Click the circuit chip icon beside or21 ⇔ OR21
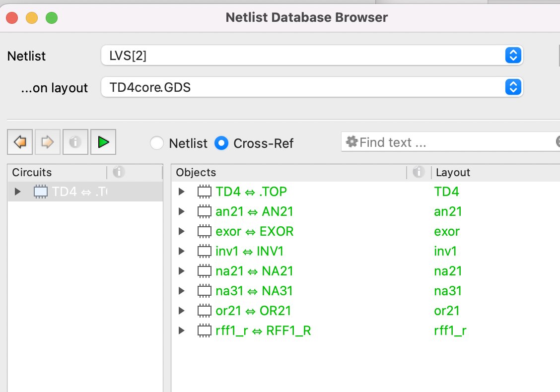 point(204,311)
